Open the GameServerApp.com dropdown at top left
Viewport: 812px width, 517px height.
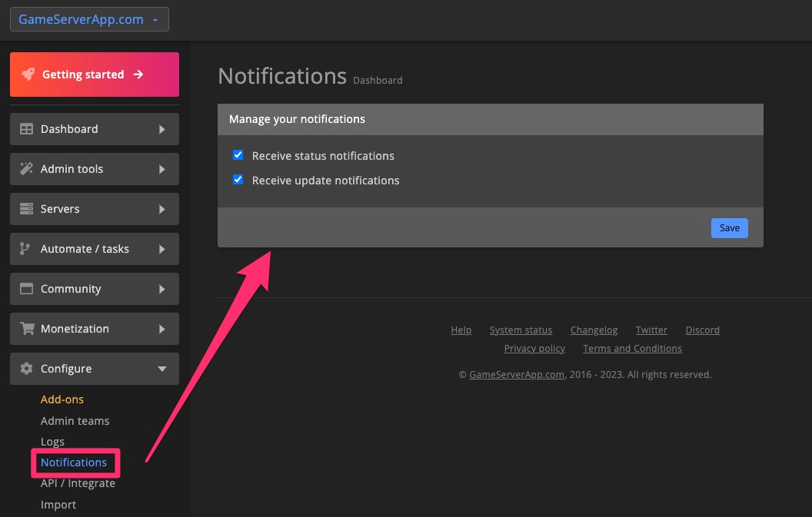pos(89,19)
